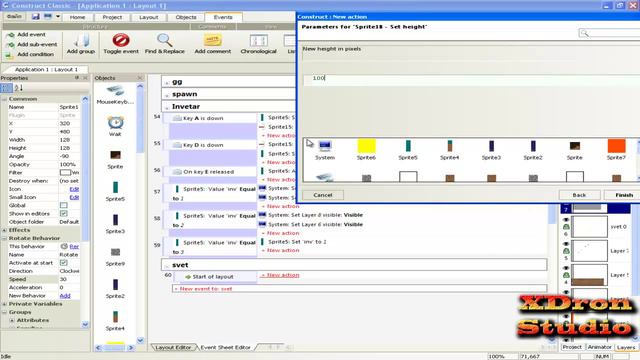Switch to Event Sheet Editor tab

pyautogui.click(x=225, y=347)
